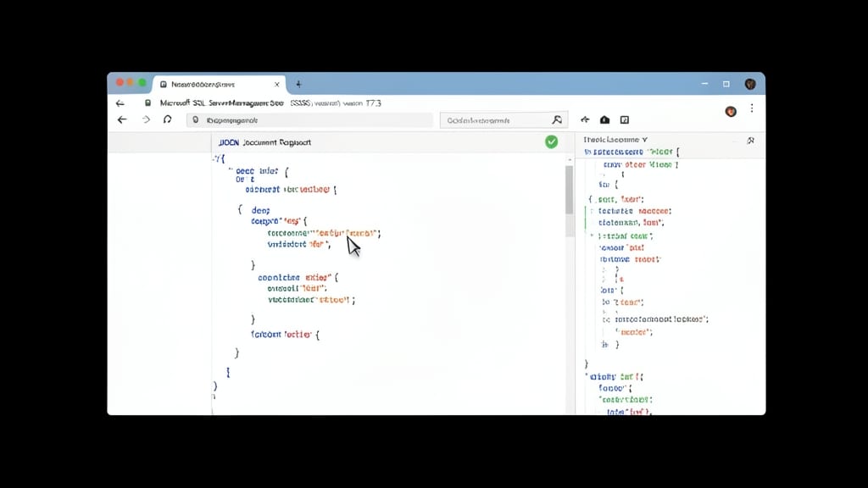The width and height of the screenshot is (868, 488).
Task: Click the share arrow icon in toolbar
Action: (x=585, y=119)
